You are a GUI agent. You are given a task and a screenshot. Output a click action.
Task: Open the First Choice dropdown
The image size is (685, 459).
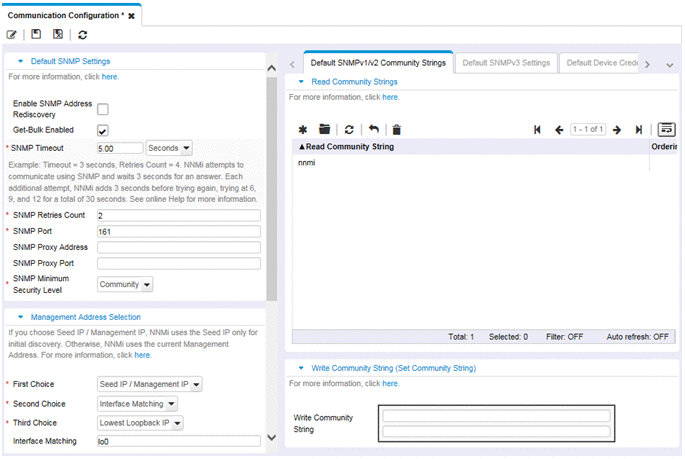pos(150,384)
